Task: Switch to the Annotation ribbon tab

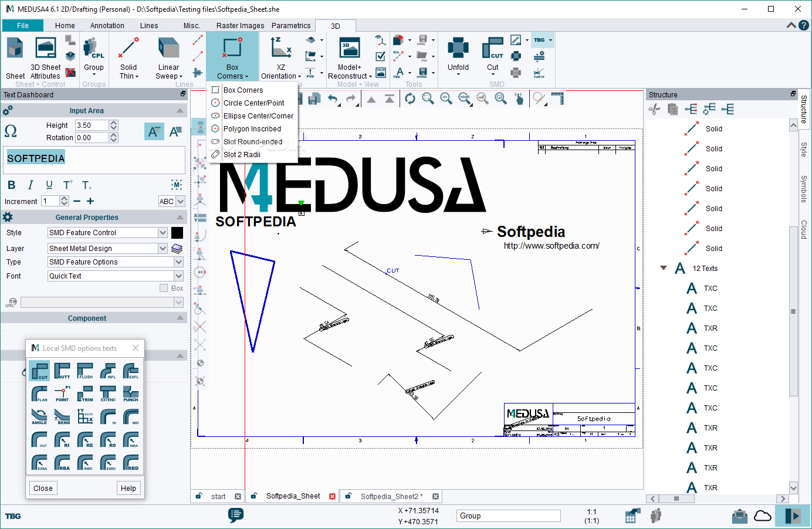Action: click(107, 26)
